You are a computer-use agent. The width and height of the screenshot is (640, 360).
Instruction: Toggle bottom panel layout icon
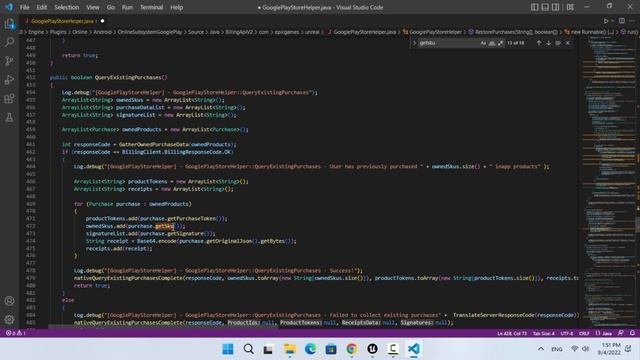click(545, 7)
